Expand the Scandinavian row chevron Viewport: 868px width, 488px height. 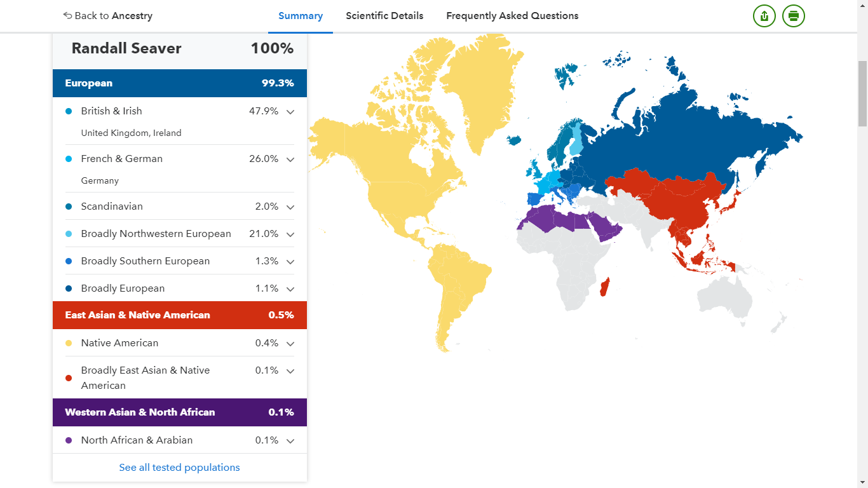point(290,207)
